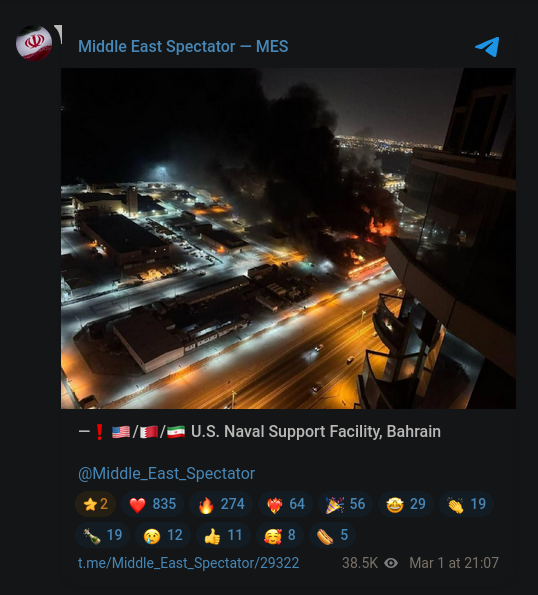
Task: Add the star-struck face reaction 29
Action: click(406, 504)
